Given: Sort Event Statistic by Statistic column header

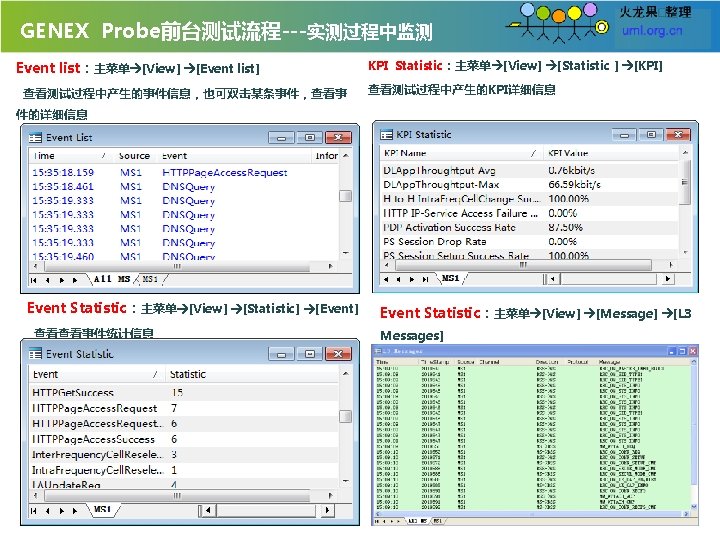Looking at the screenshot, I should [x=252, y=375].
